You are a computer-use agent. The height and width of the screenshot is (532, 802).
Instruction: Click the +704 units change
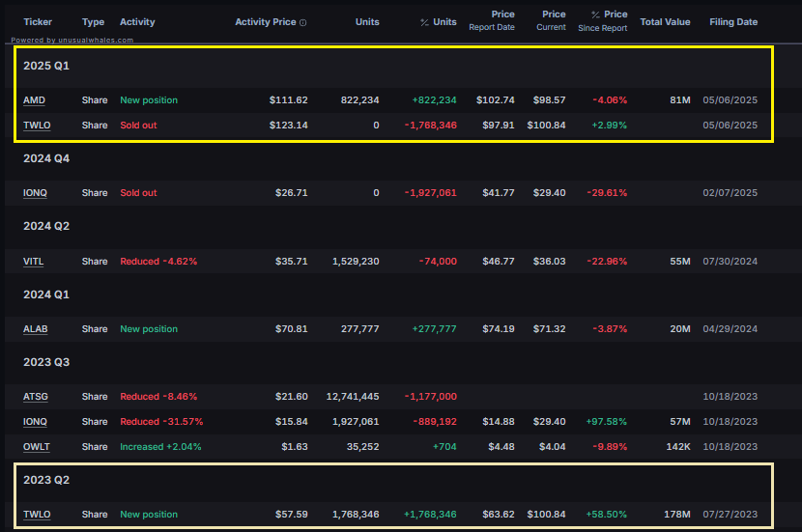pyautogui.click(x=444, y=447)
